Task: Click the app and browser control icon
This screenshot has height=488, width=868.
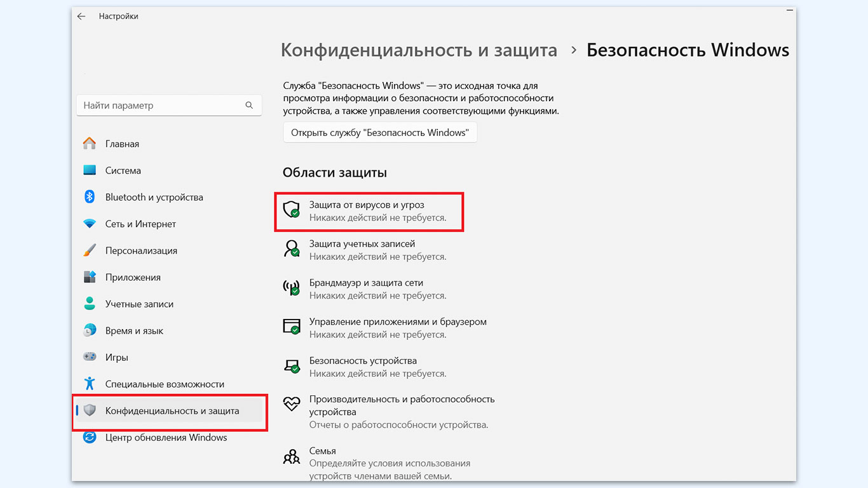Action: point(291,326)
